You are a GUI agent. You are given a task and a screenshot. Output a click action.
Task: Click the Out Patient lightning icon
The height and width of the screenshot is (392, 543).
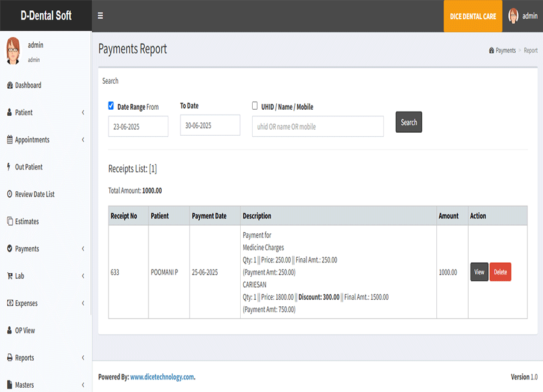point(9,167)
